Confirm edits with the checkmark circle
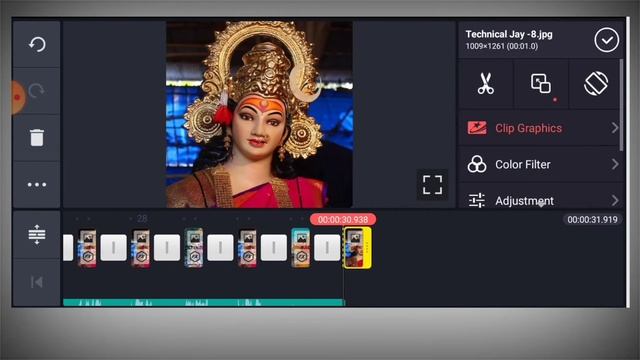640x360 pixels. 607,40
